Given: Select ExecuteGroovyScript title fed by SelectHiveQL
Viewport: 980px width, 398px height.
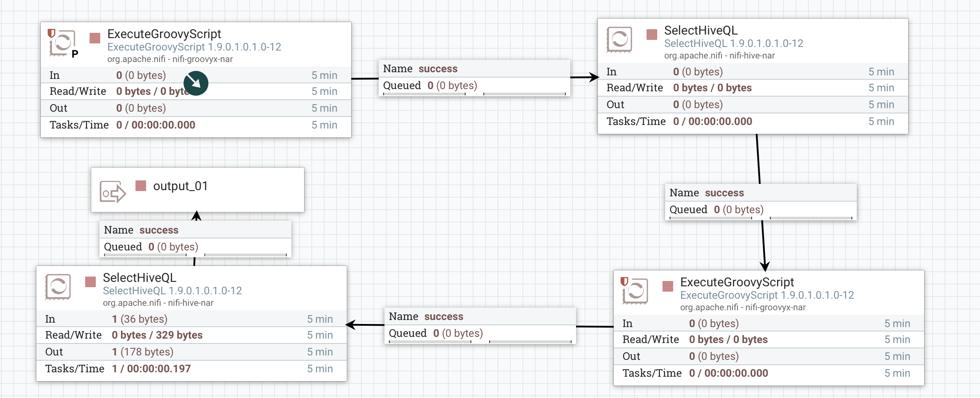Looking at the screenshot, I should coord(737,282).
